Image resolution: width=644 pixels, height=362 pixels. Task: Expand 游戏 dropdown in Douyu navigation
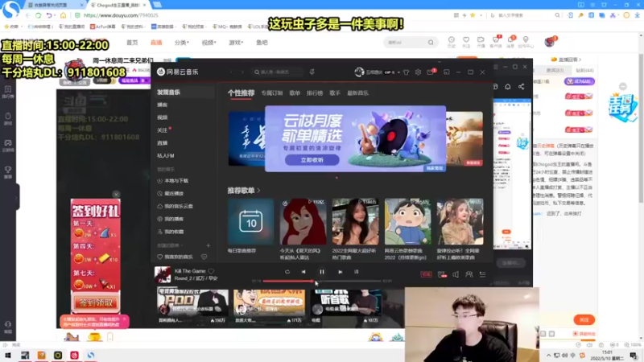tap(236, 43)
